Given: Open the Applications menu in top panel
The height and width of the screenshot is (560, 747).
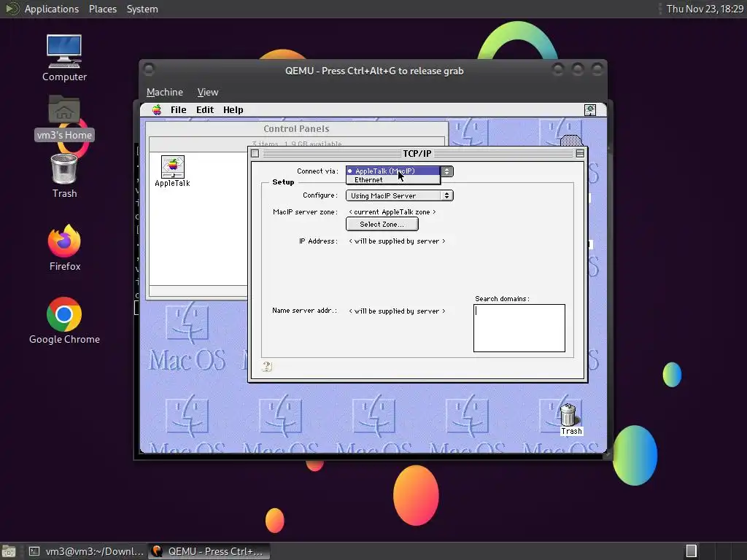Looking at the screenshot, I should 52,9.
